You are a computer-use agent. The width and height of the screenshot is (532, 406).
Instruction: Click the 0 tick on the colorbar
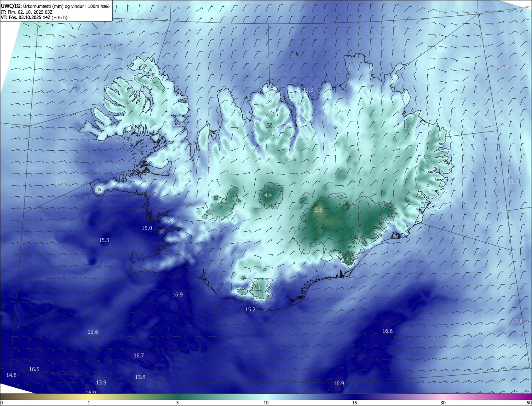tap(1, 403)
